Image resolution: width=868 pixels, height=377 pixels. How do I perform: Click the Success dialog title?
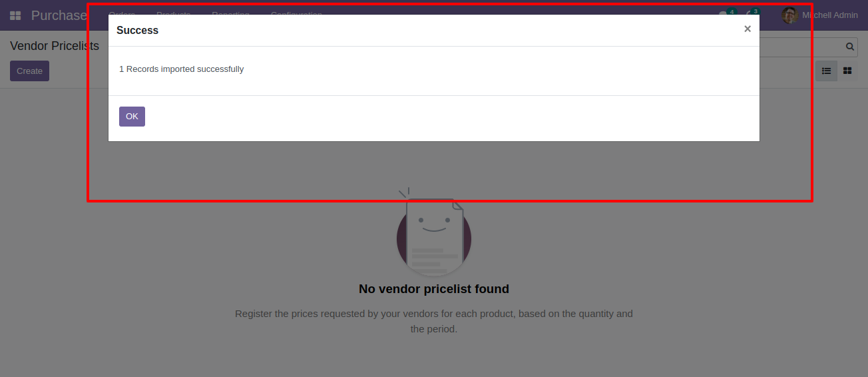click(x=137, y=31)
